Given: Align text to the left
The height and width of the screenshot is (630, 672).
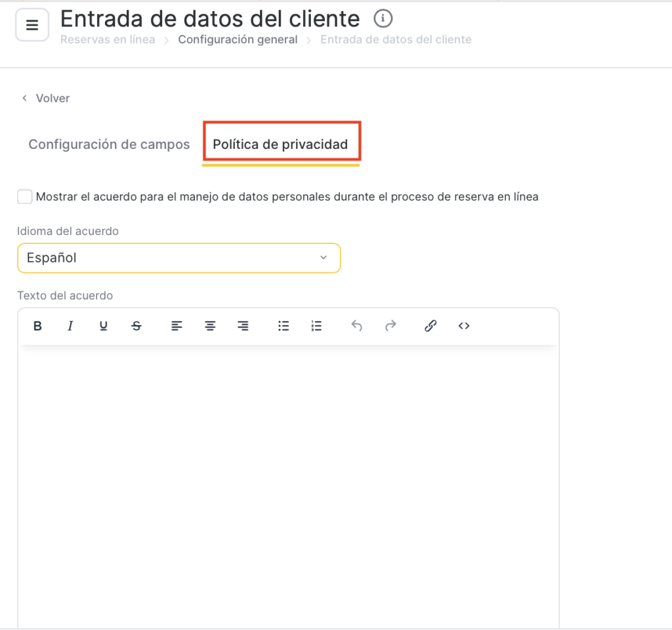Looking at the screenshot, I should click(177, 326).
